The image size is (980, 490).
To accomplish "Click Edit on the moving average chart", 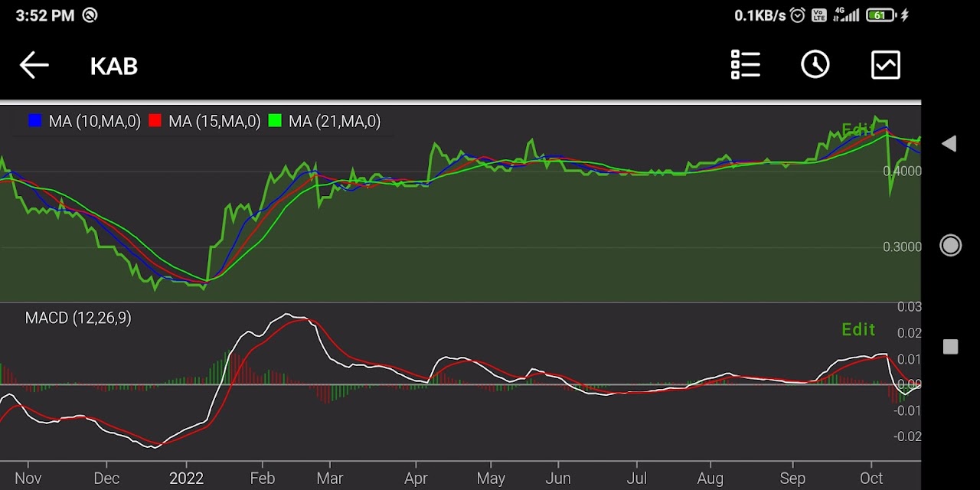I will pos(857,129).
